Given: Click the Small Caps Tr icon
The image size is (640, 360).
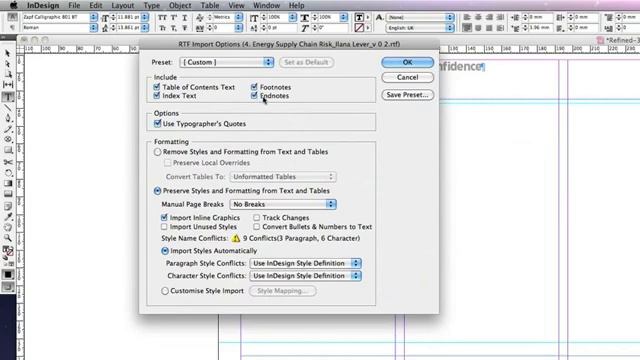Looking at the screenshot, I should click(x=162, y=28).
